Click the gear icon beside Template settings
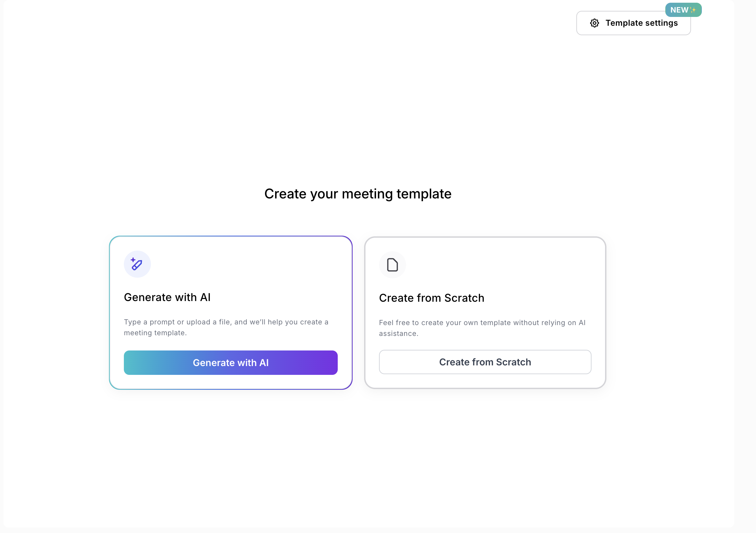Image resolution: width=756 pixels, height=533 pixels. [595, 23]
